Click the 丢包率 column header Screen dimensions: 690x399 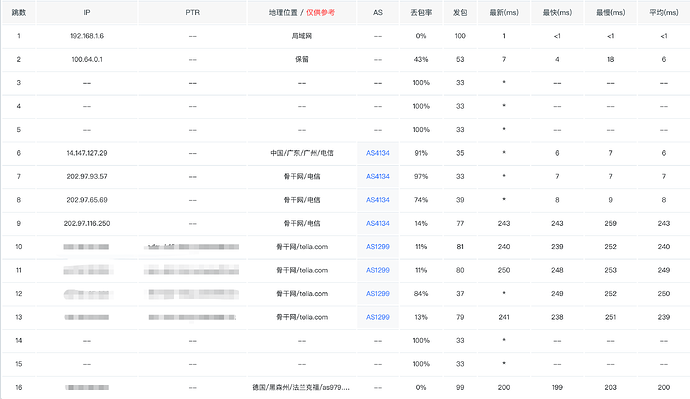tap(421, 12)
